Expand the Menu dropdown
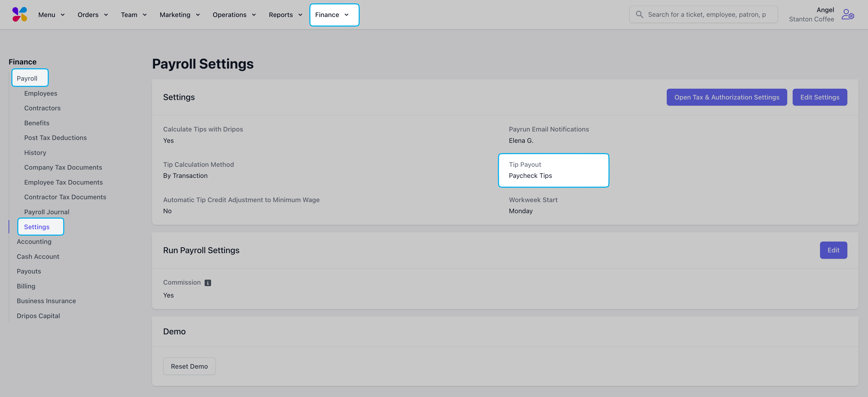The image size is (868, 397). (x=51, y=15)
